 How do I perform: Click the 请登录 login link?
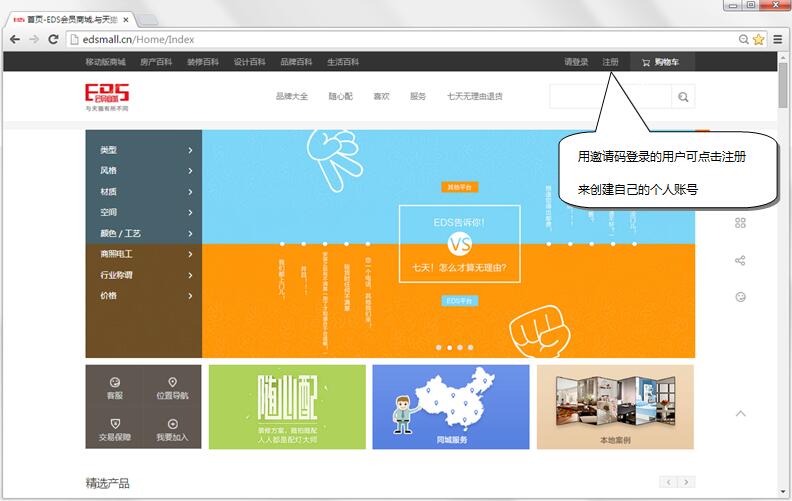click(x=576, y=62)
